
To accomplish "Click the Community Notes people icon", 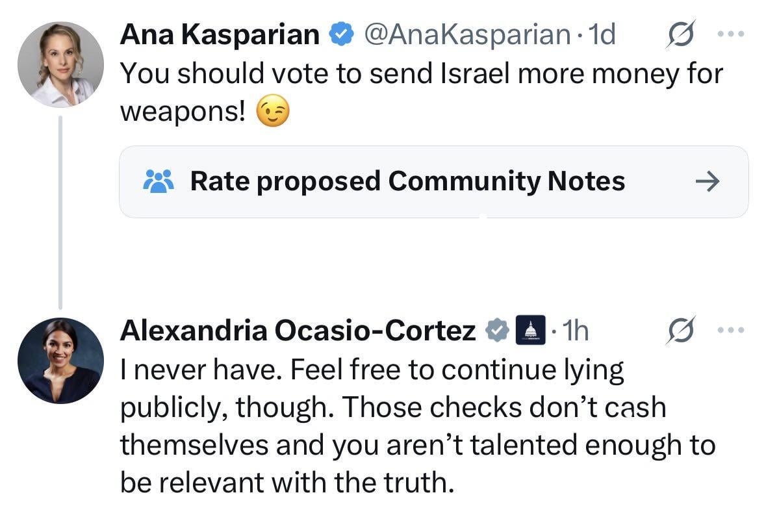I will point(158,181).
